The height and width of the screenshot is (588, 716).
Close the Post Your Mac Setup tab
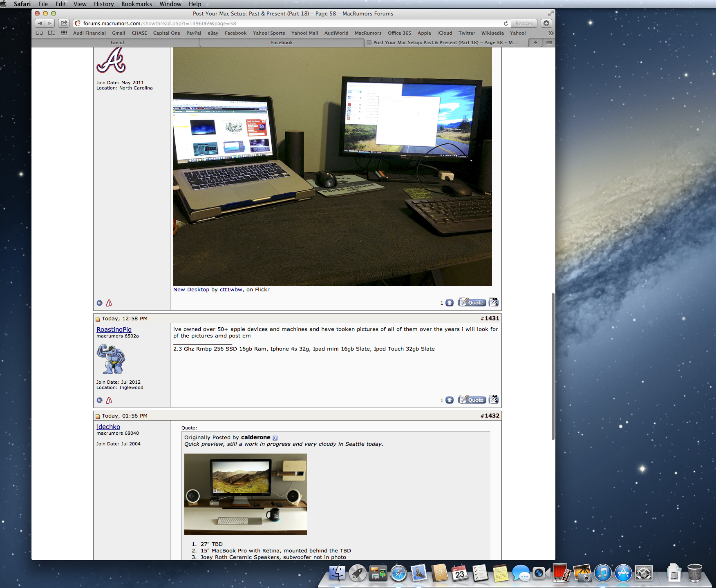point(369,42)
